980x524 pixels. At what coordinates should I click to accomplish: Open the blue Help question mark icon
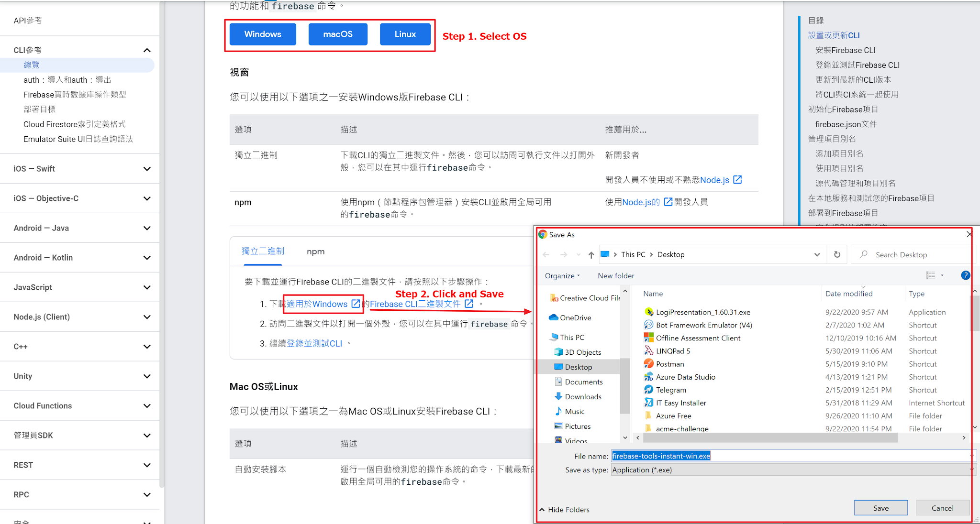pos(966,275)
